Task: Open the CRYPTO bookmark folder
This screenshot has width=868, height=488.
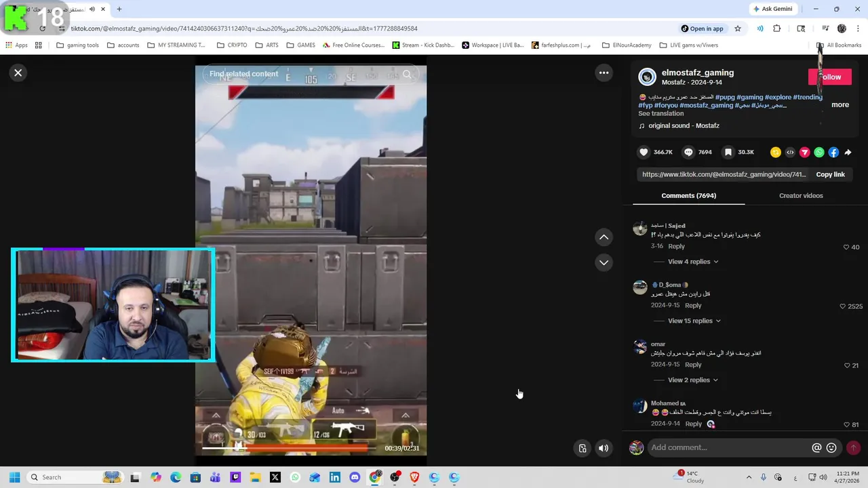Action: 232,45
